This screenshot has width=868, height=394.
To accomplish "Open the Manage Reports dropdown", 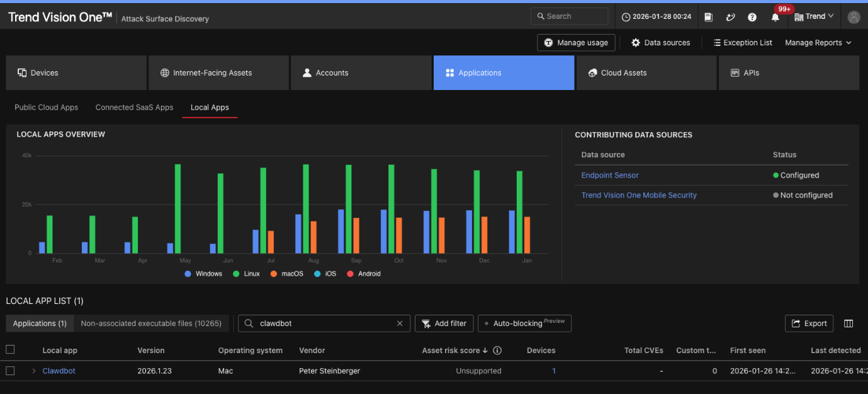I will tap(818, 43).
